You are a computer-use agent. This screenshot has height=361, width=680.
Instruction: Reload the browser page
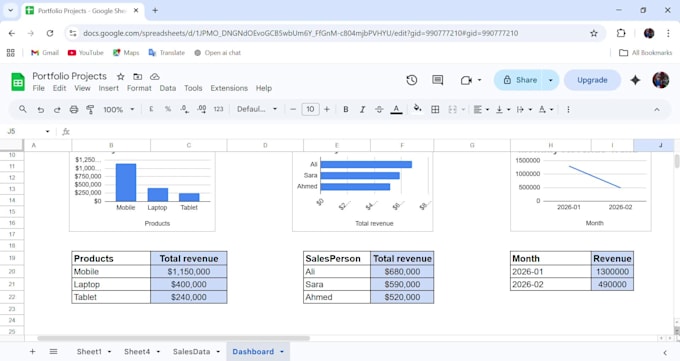(50, 33)
